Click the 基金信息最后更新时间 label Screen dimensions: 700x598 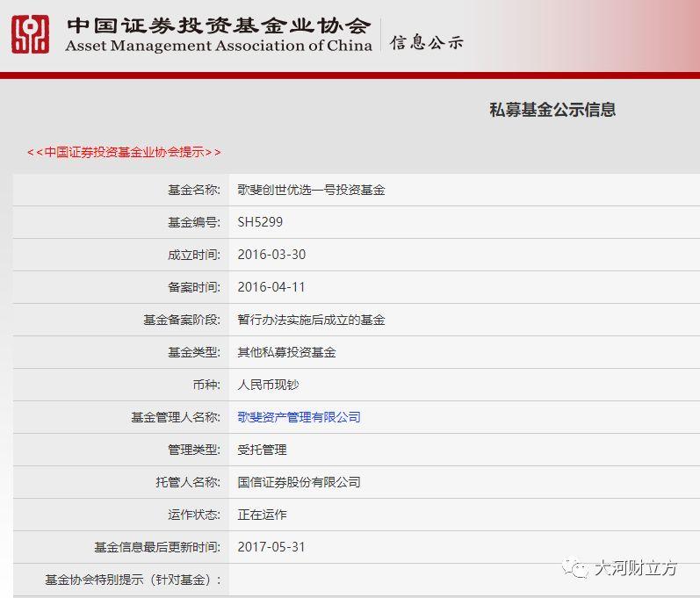click(157, 547)
